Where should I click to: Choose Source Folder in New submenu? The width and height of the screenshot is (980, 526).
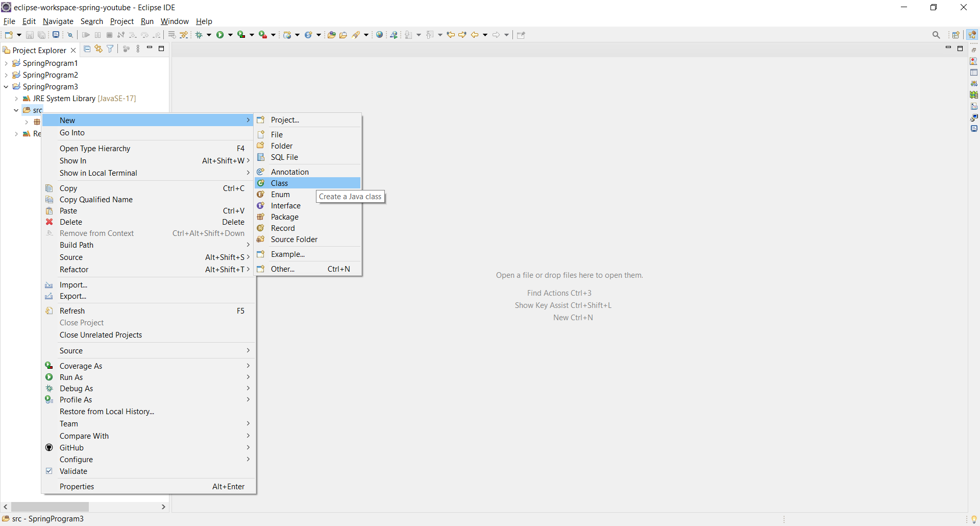pos(308,239)
